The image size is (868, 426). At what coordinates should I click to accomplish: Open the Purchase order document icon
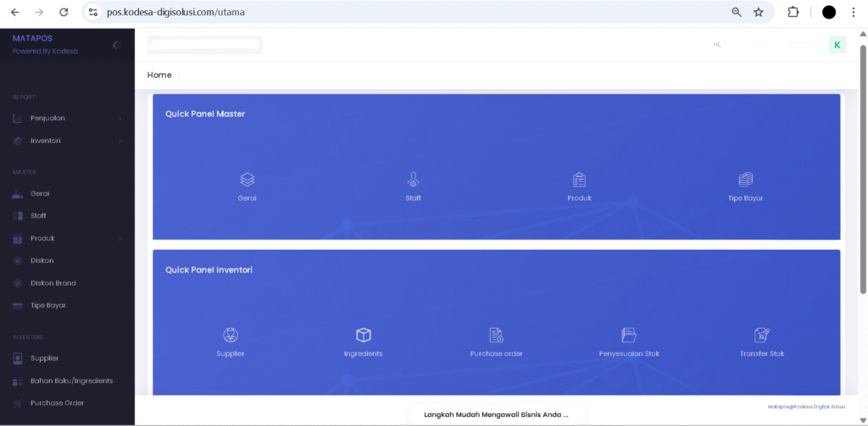pos(496,335)
